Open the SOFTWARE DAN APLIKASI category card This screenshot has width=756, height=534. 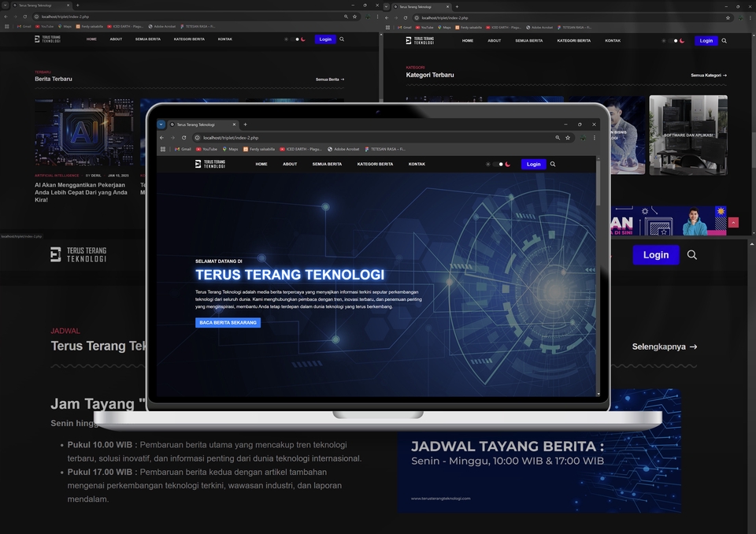click(688, 135)
